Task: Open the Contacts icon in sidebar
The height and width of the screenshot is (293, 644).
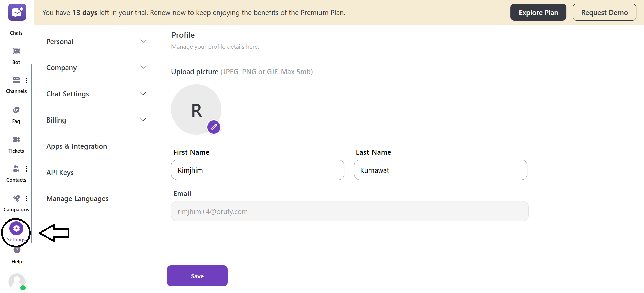Action: pos(16,168)
